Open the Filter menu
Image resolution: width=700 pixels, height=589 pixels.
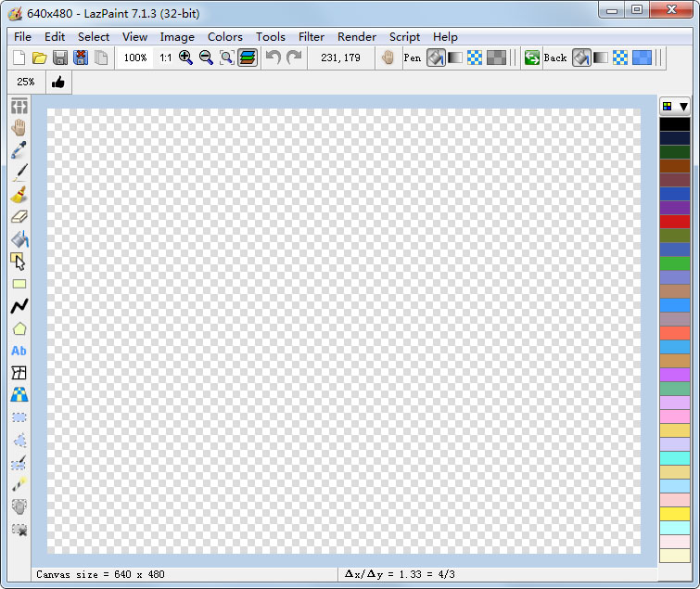[x=312, y=36]
